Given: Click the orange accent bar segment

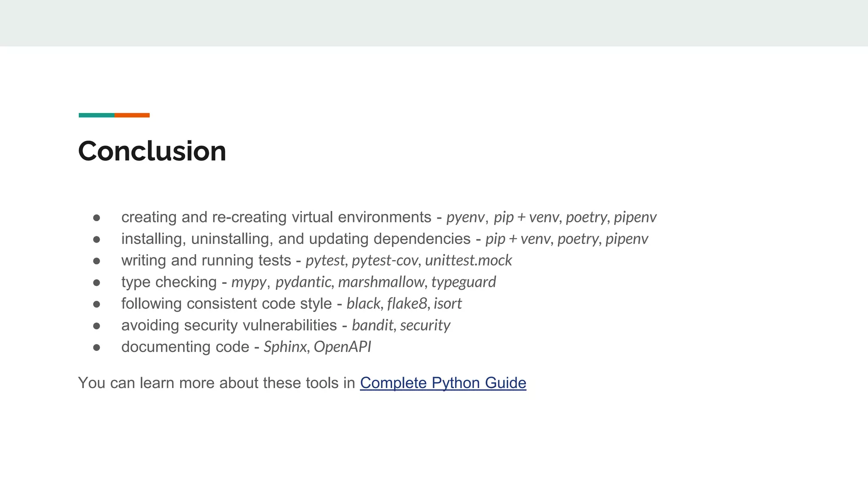Looking at the screenshot, I should point(132,115).
